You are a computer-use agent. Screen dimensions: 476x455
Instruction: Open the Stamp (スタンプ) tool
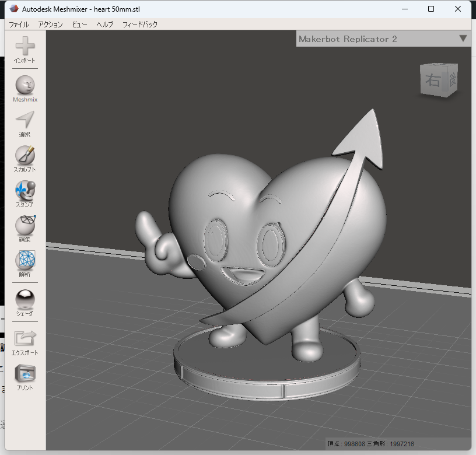tap(24, 190)
